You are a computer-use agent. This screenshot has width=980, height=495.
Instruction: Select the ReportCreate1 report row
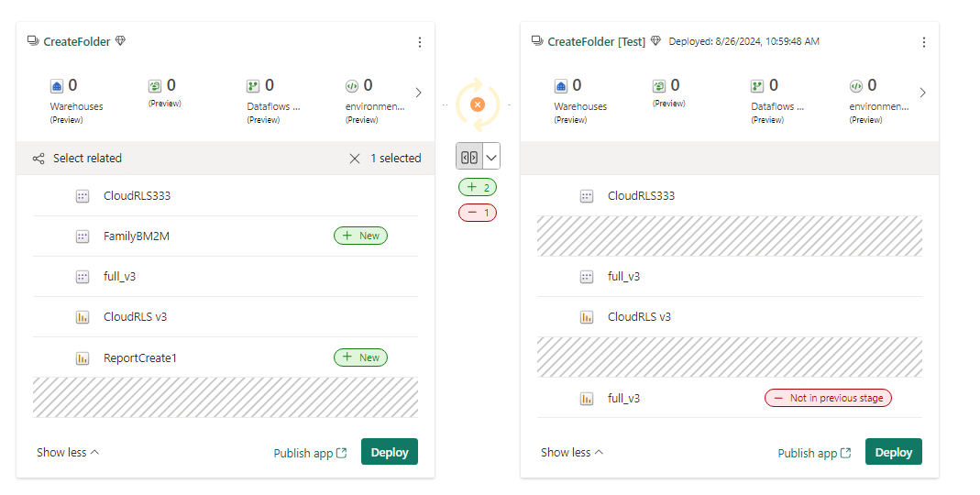(x=140, y=357)
